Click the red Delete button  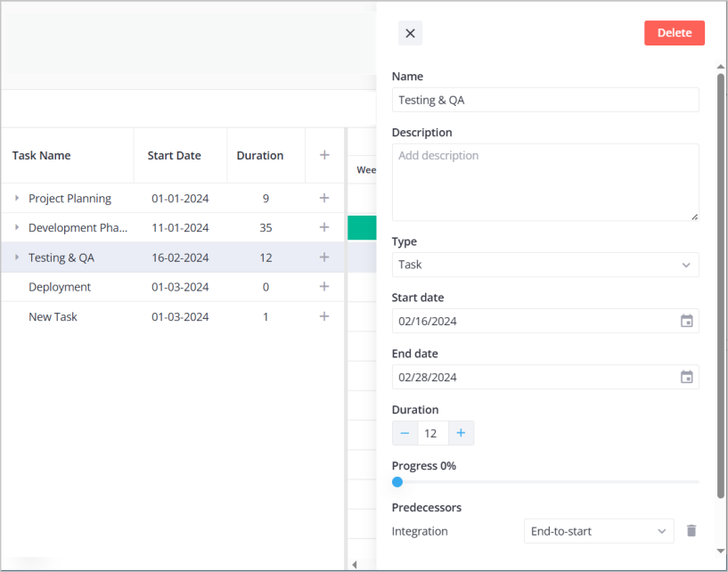674,33
